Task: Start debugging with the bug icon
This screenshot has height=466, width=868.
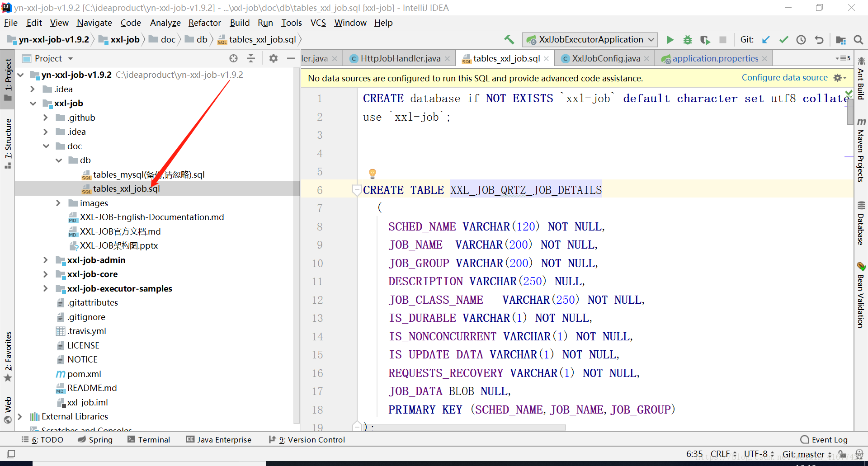Action: pos(687,40)
